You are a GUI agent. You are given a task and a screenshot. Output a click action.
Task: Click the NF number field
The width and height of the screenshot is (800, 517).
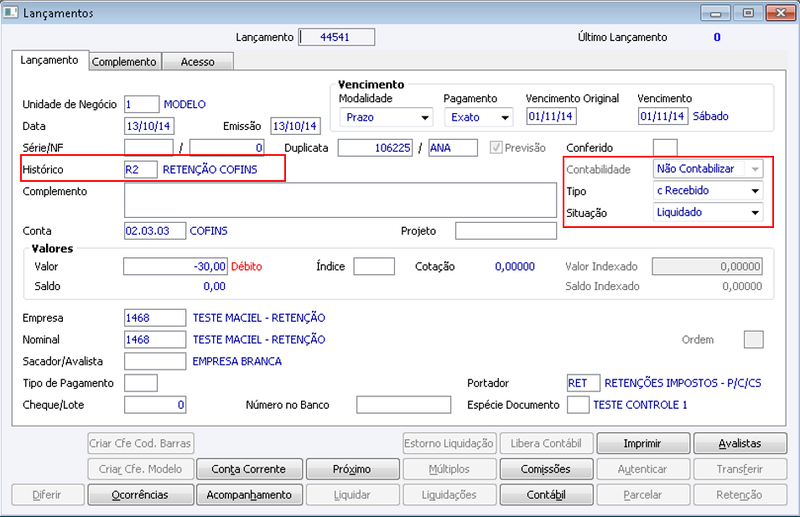pyautogui.click(x=227, y=148)
